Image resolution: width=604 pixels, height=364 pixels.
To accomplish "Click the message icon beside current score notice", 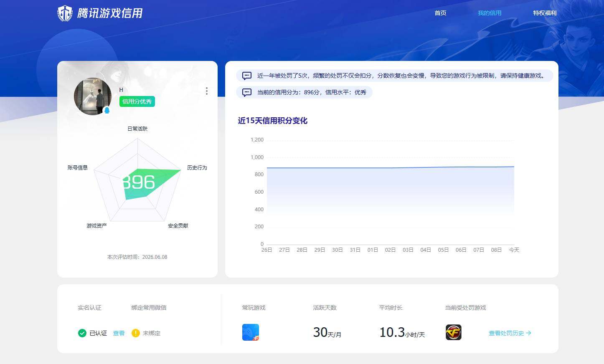I will click(247, 92).
